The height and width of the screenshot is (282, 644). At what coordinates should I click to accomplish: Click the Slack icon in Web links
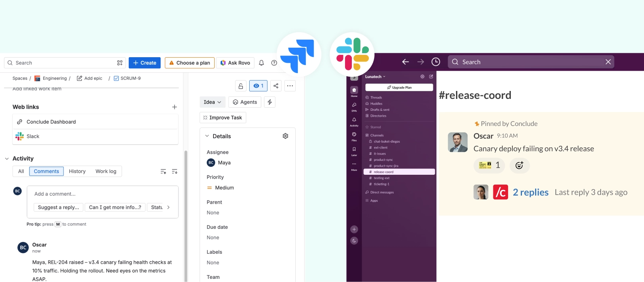(19, 136)
